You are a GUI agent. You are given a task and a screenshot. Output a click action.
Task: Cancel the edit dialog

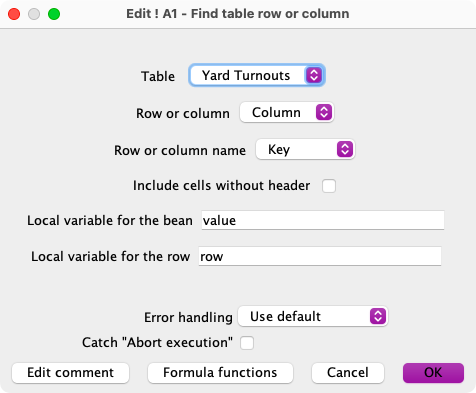coord(348,373)
